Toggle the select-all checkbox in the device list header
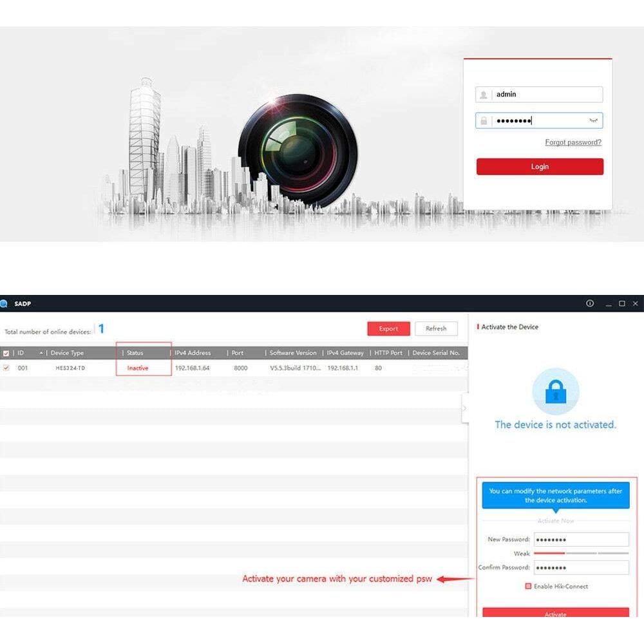Screen dimensions: 644x644 (6, 353)
